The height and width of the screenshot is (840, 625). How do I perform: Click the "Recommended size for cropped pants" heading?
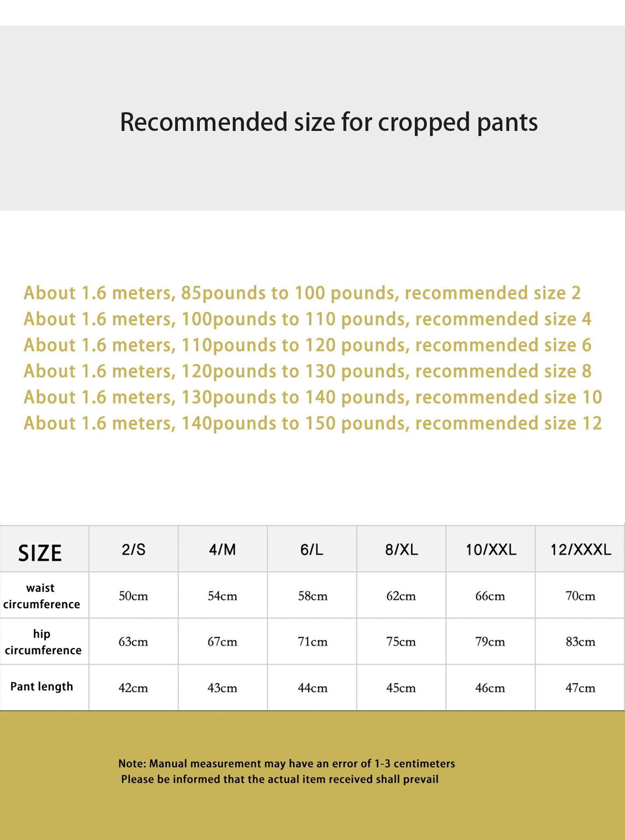[328, 122]
